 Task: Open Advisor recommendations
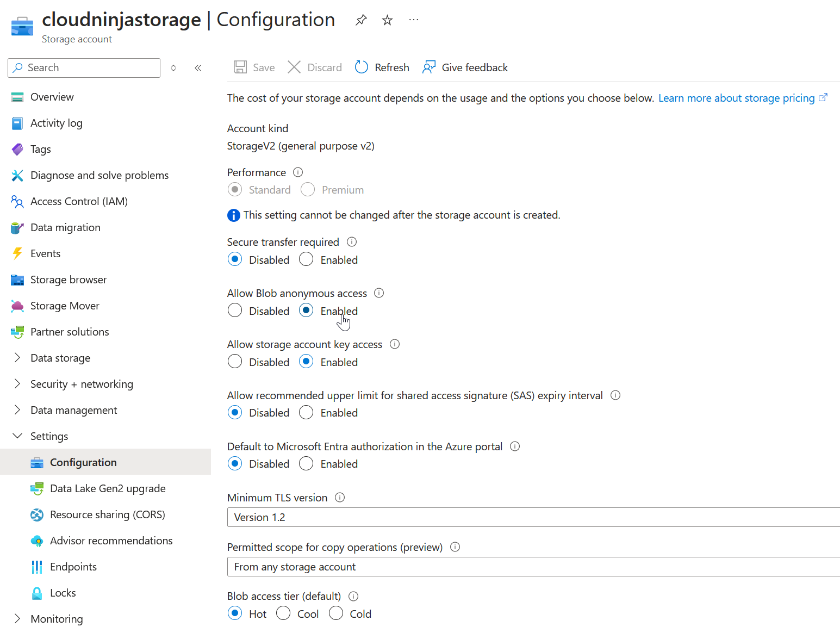(111, 541)
